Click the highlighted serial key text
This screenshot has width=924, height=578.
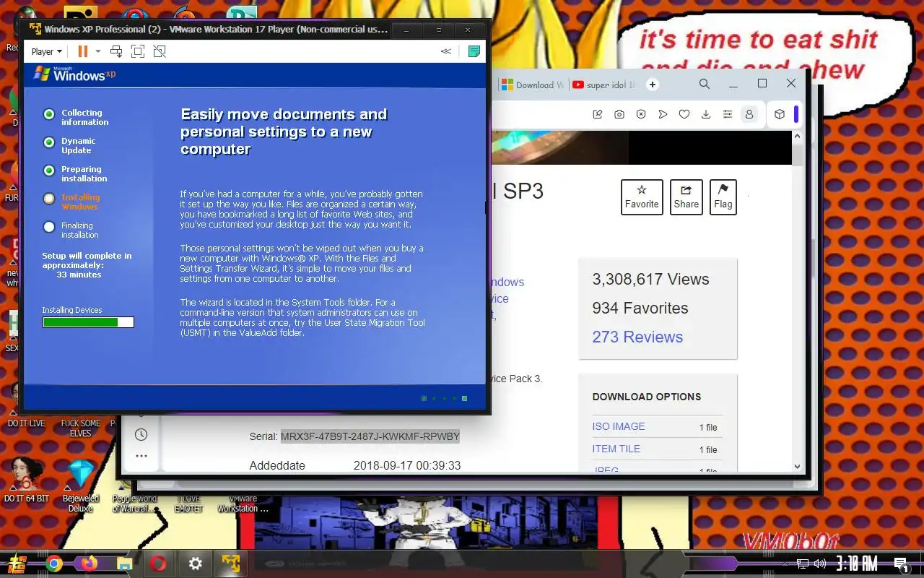[x=370, y=436]
